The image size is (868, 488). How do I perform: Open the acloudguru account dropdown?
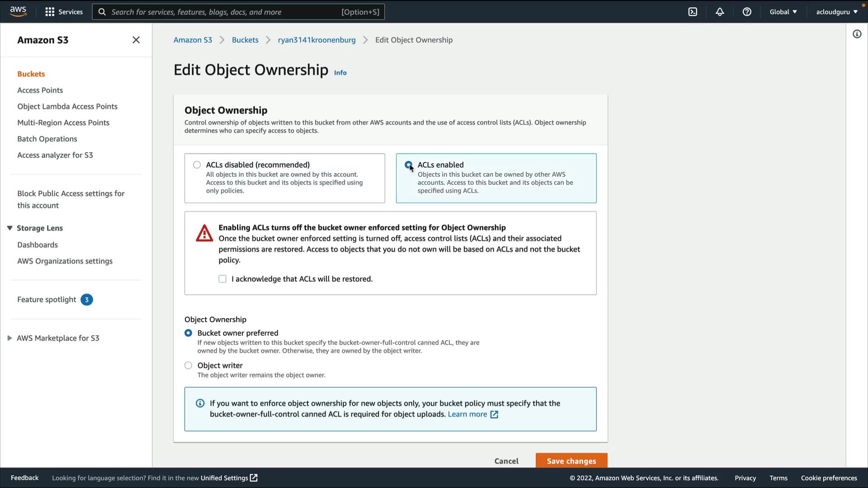click(x=836, y=12)
